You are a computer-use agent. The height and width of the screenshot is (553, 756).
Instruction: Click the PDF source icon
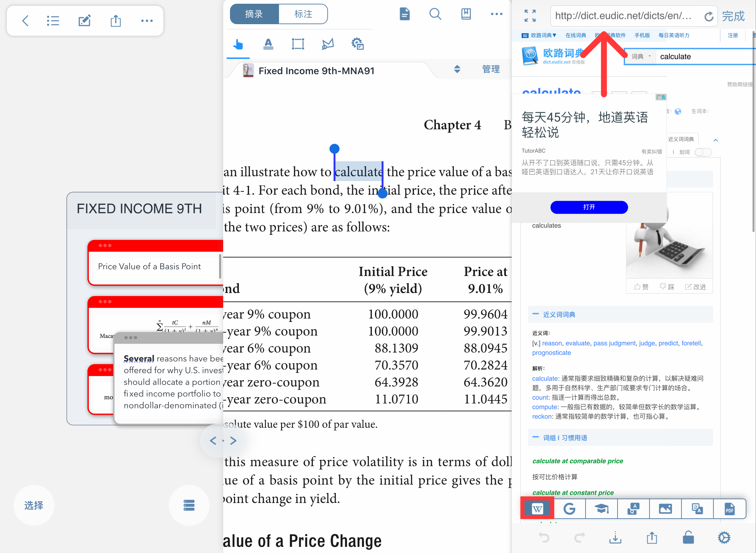click(729, 509)
